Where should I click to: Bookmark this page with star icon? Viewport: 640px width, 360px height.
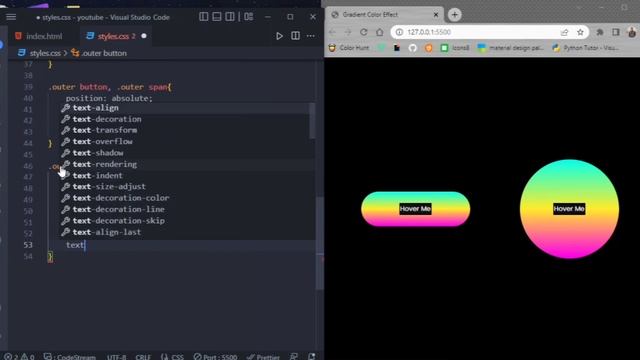(580, 32)
